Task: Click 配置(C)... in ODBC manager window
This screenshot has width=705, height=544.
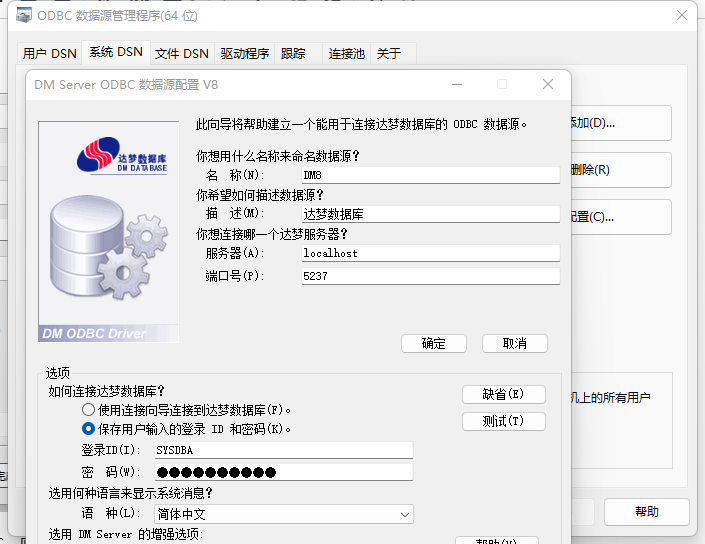Action: [620, 217]
